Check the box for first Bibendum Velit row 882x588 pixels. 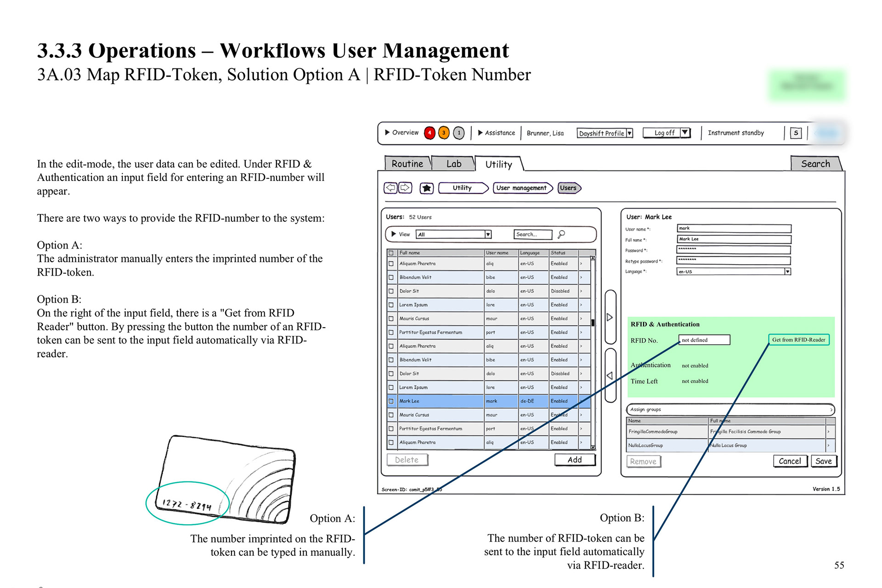click(x=391, y=277)
